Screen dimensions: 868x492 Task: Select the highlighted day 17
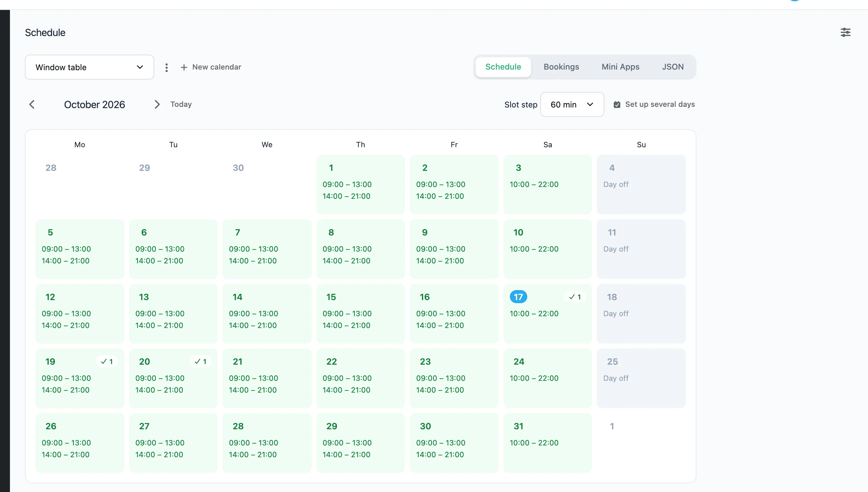tap(518, 297)
